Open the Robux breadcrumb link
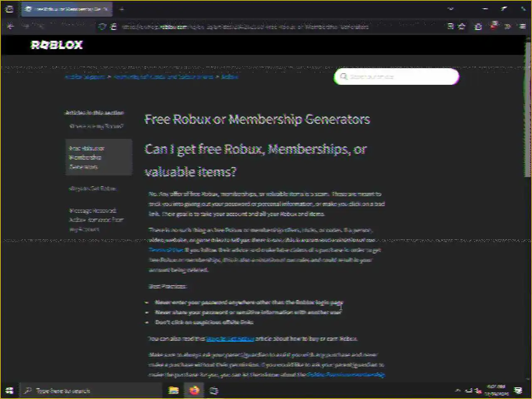The height and width of the screenshot is (399, 532). click(230, 77)
